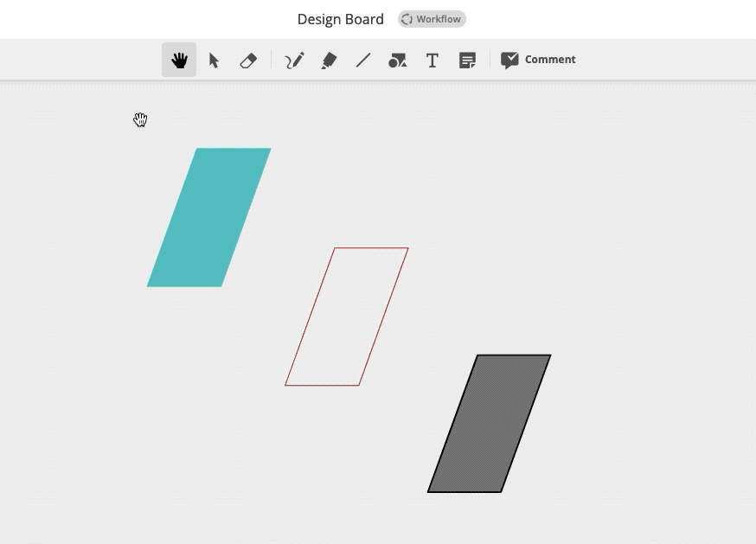Click the Comment icon in the toolbar

(x=510, y=59)
